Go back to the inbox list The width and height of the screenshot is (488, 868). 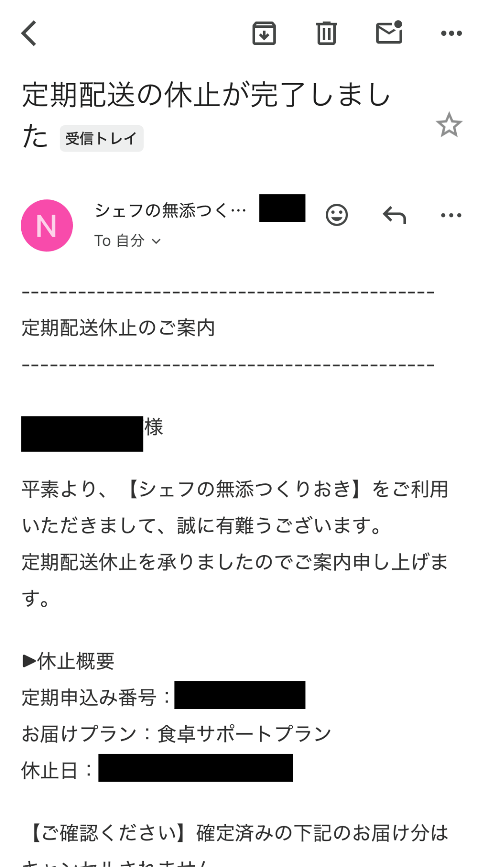tap(28, 33)
